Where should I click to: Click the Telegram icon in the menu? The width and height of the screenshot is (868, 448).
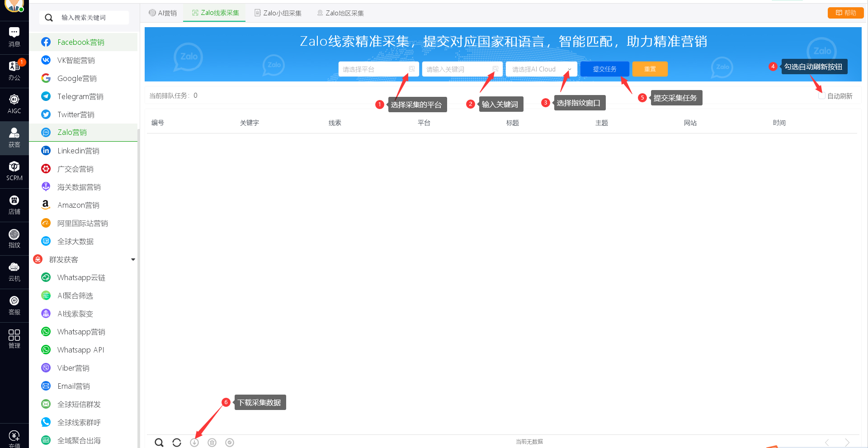pyautogui.click(x=46, y=96)
